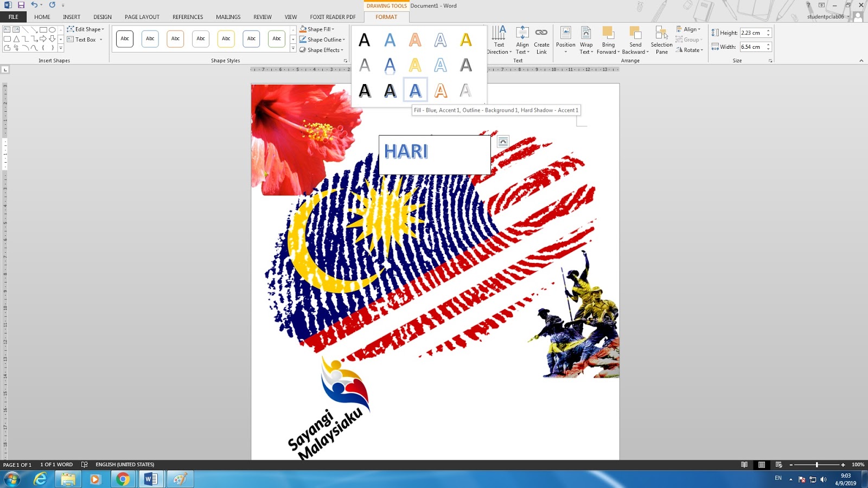Click the zoom slider handle
The height and width of the screenshot is (488, 868).
pos(816,465)
